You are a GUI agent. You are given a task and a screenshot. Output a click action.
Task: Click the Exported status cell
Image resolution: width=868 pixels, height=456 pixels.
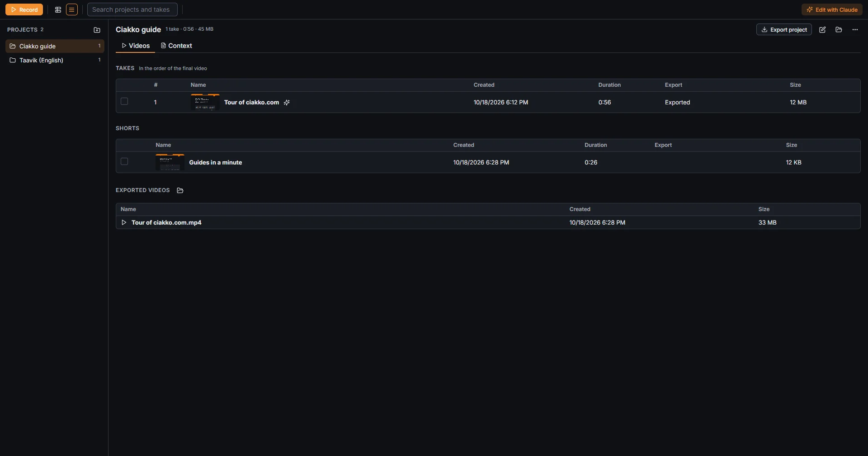(677, 103)
